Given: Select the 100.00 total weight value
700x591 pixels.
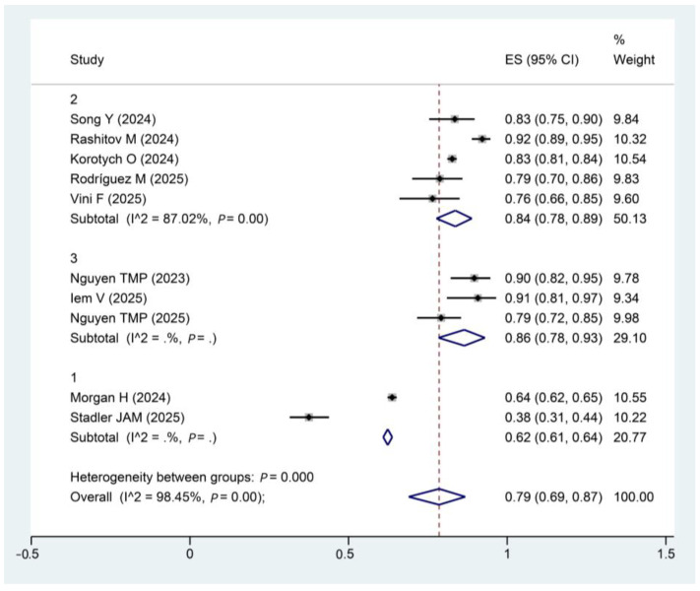Looking at the screenshot, I should (x=633, y=496).
